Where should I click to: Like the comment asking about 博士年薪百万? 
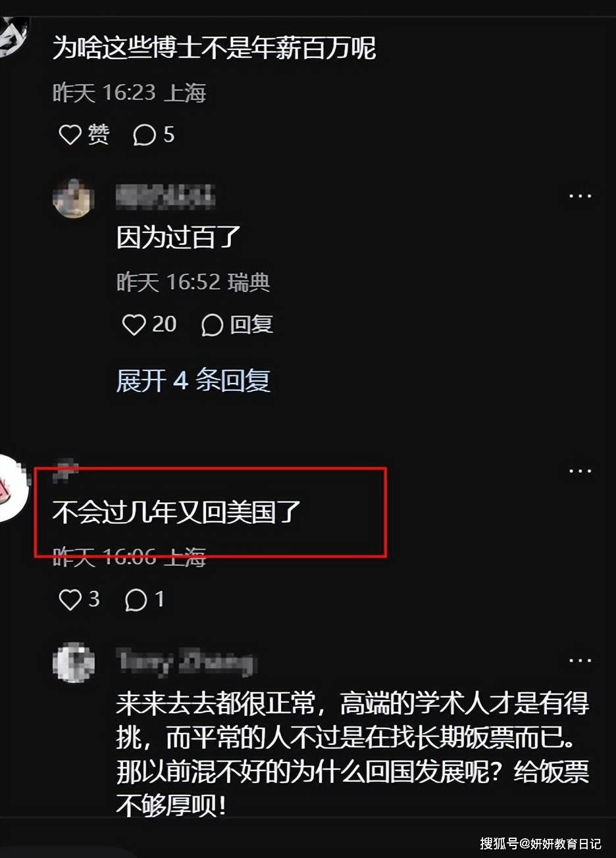pos(84,135)
